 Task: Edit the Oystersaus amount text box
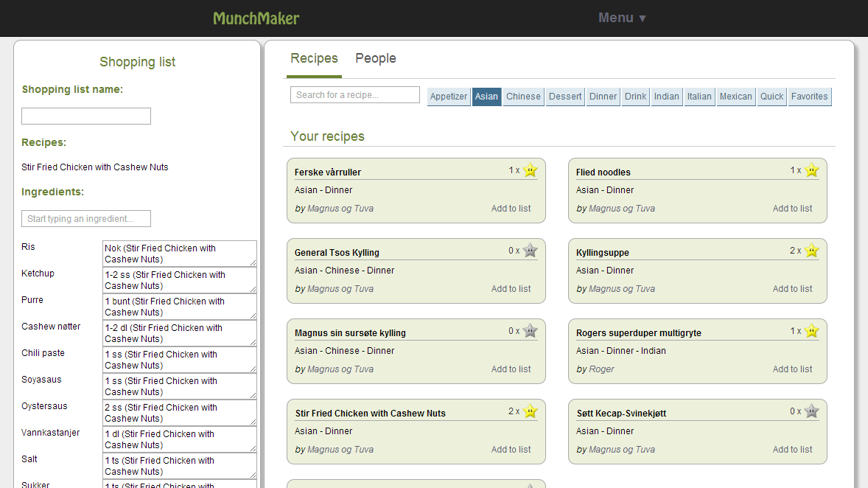(180, 414)
